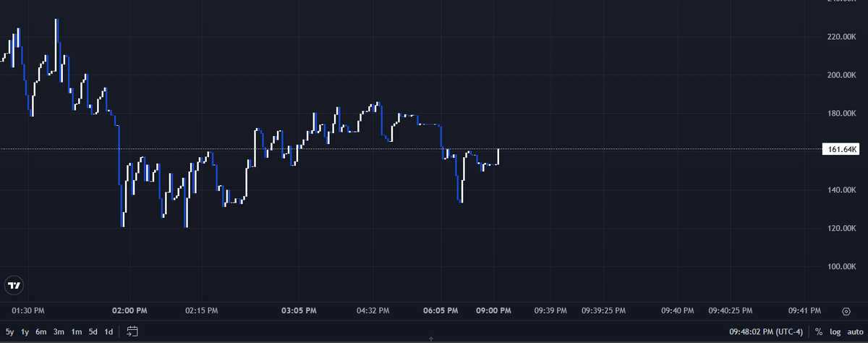This screenshot has width=868, height=343.
Task: Select the 3m date range
Action: [x=59, y=331]
